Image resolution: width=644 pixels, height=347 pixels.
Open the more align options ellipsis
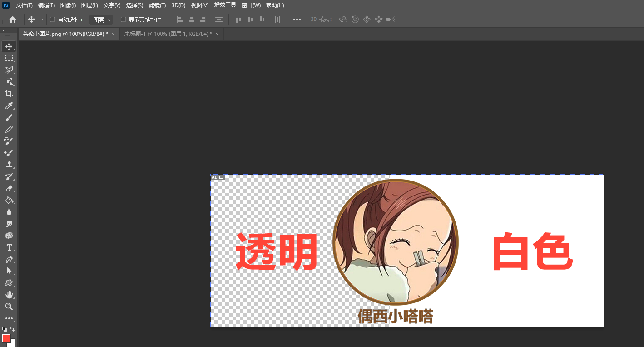tap(297, 20)
